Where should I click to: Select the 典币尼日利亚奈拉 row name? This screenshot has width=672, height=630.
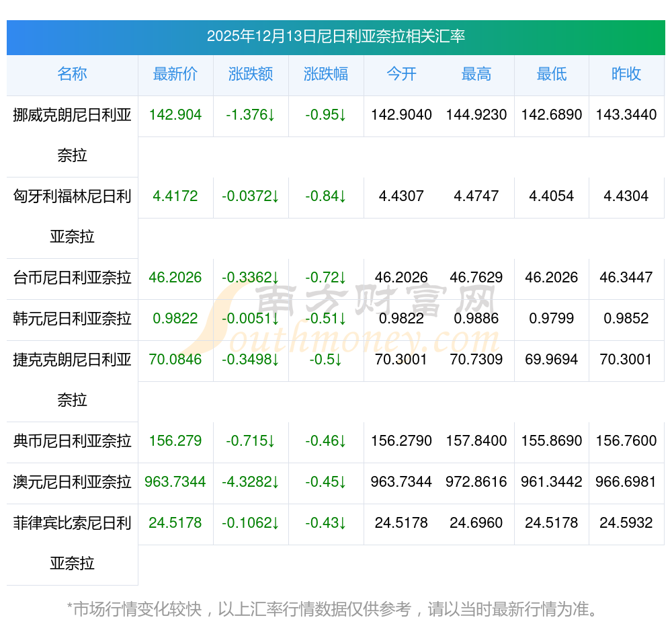[72, 441]
